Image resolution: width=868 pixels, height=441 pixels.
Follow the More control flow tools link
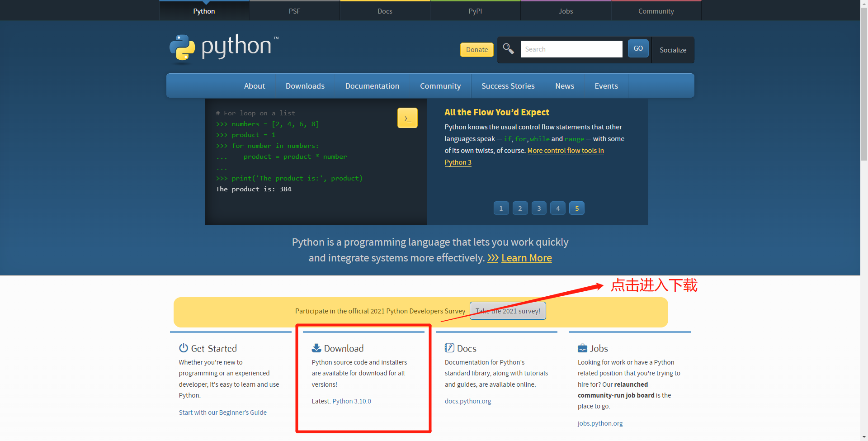tap(566, 151)
